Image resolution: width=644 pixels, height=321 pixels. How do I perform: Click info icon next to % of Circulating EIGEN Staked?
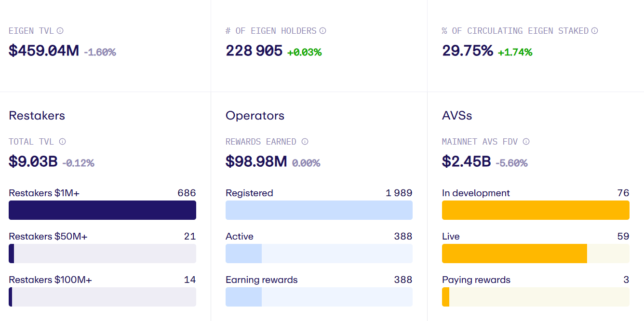click(x=595, y=31)
